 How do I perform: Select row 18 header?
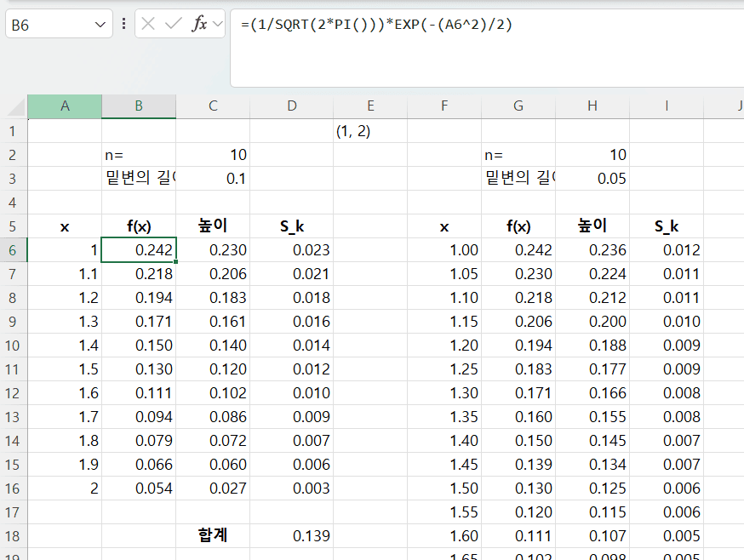click(13, 536)
